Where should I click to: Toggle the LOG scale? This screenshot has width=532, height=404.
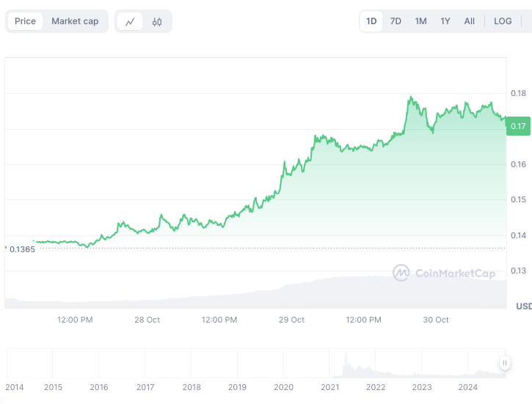(x=503, y=21)
